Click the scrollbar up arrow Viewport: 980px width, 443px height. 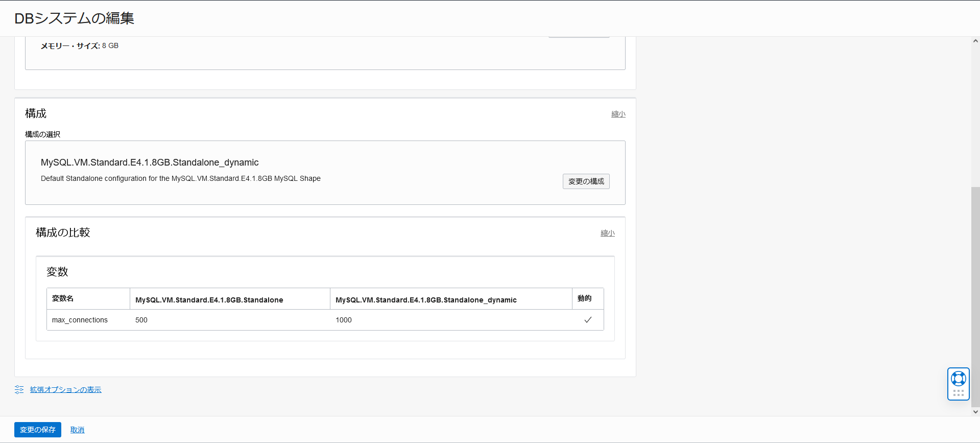[x=975, y=41]
